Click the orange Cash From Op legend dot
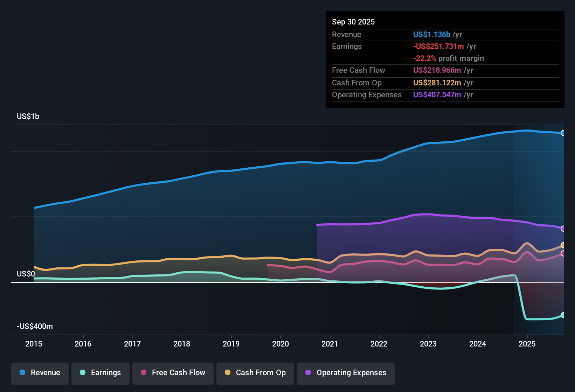The height and width of the screenshot is (392, 575). [x=228, y=373]
